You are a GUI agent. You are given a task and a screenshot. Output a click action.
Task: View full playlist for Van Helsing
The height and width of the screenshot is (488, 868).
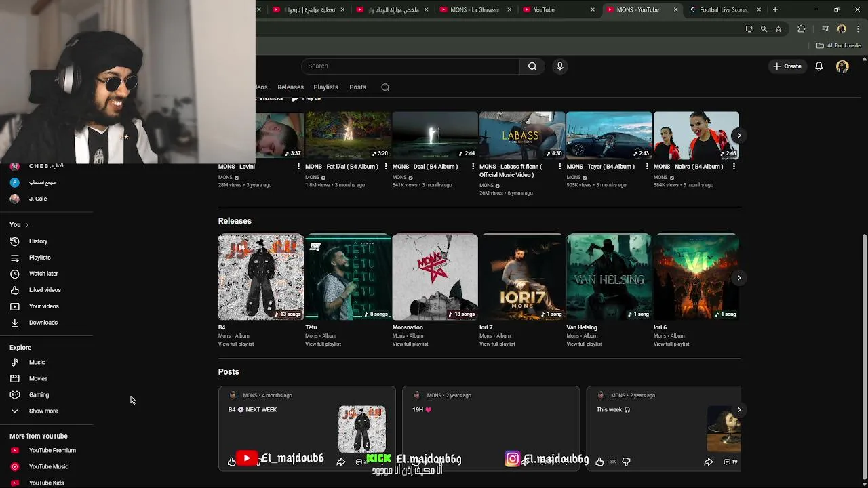[x=584, y=344]
